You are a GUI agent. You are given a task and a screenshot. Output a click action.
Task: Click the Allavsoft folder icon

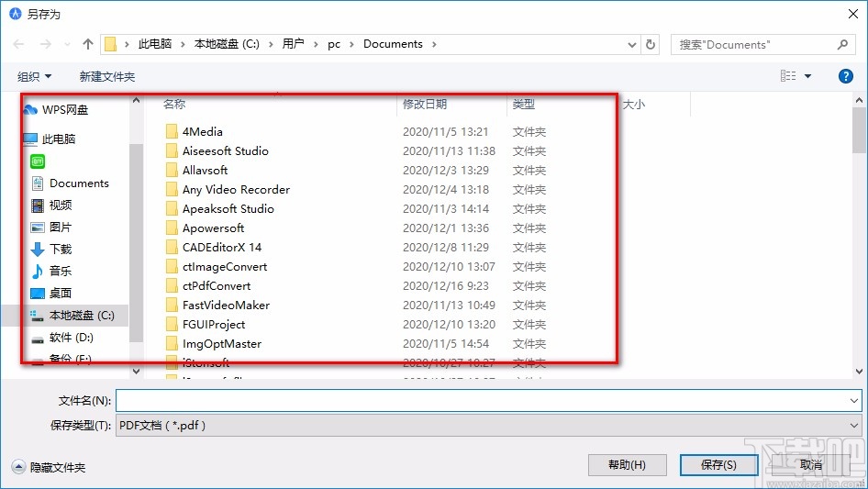point(172,170)
